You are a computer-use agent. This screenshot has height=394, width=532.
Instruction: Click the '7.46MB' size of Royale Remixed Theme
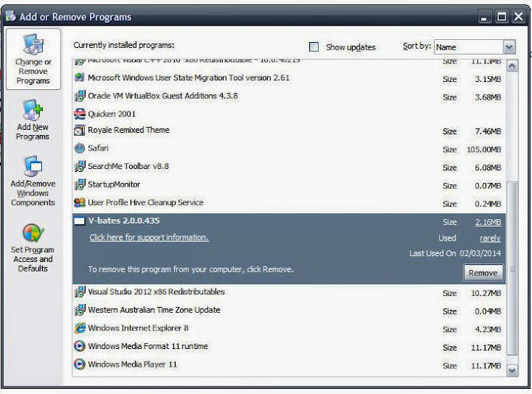tap(488, 131)
